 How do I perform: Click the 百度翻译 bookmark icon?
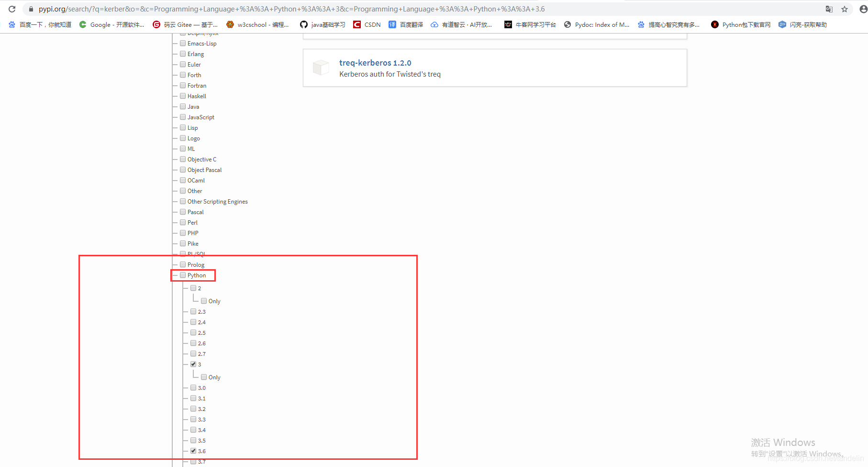(x=392, y=24)
